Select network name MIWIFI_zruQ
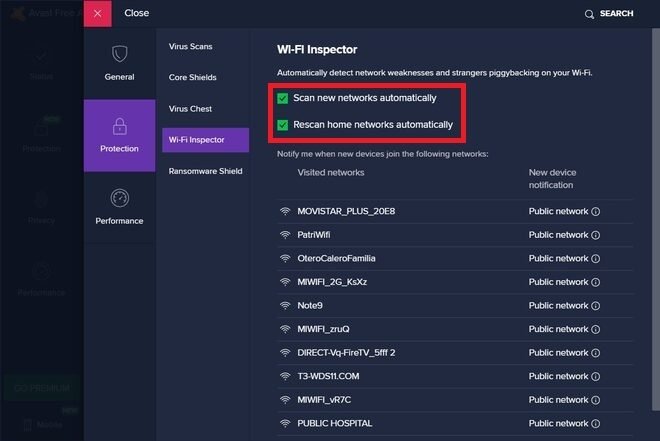 point(323,329)
